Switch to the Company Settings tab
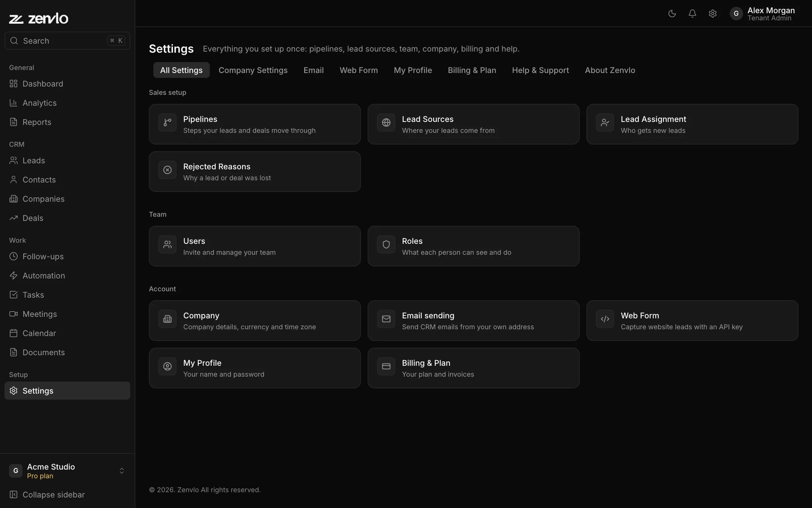Image resolution: width=812 pixels, height=508 pixels. (253, 70)
